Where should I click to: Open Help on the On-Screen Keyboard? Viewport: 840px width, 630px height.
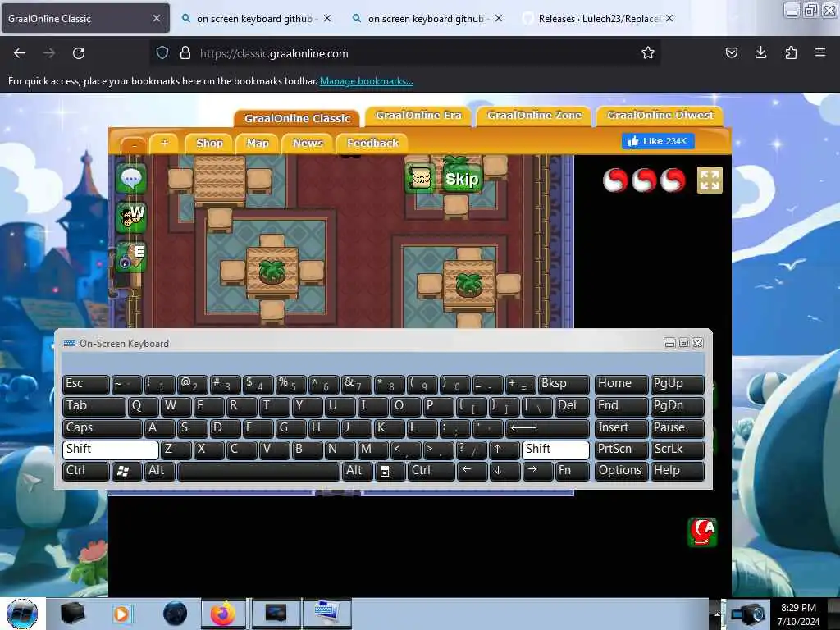677,471
